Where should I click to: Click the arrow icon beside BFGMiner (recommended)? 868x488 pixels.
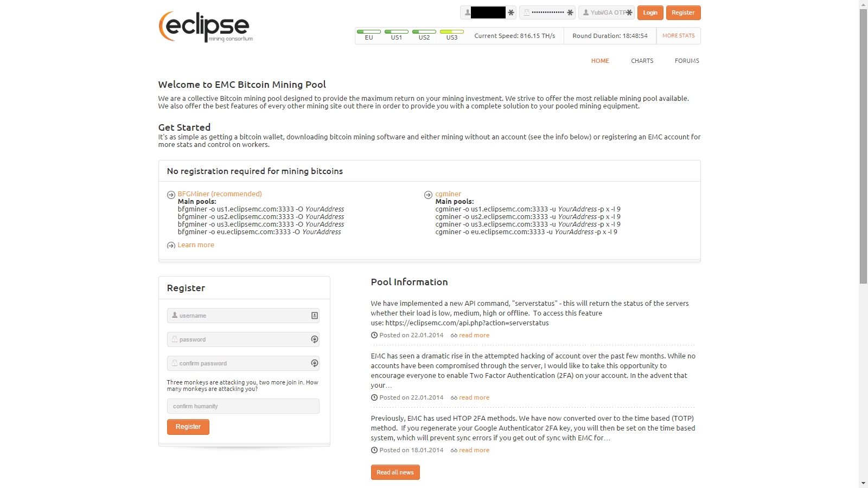171,195
